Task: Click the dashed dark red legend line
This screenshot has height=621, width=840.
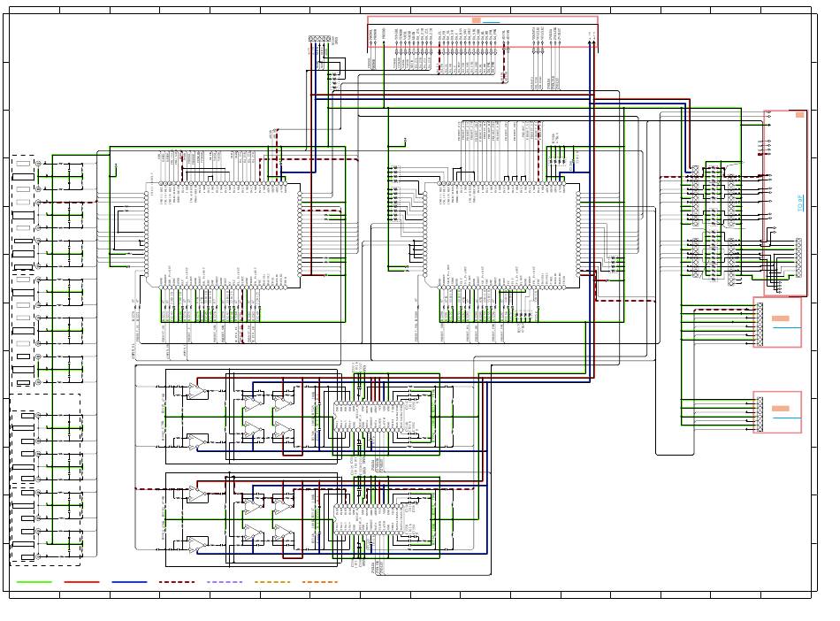Action: point(176,582)
